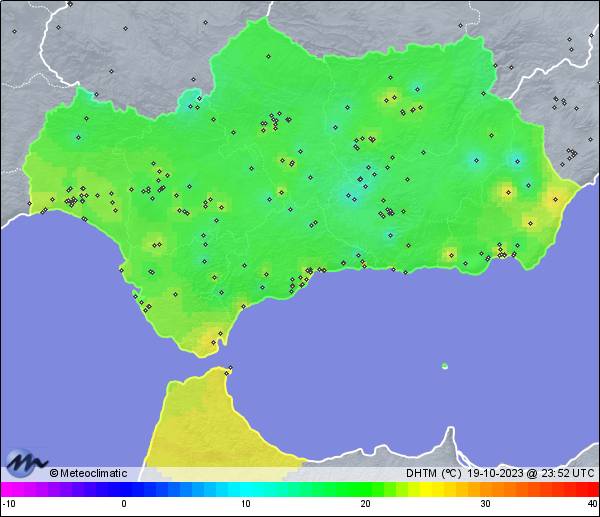Click the 30 label on temperature scale
This screenshot has width=600, height=517.
tap(486, 504)
